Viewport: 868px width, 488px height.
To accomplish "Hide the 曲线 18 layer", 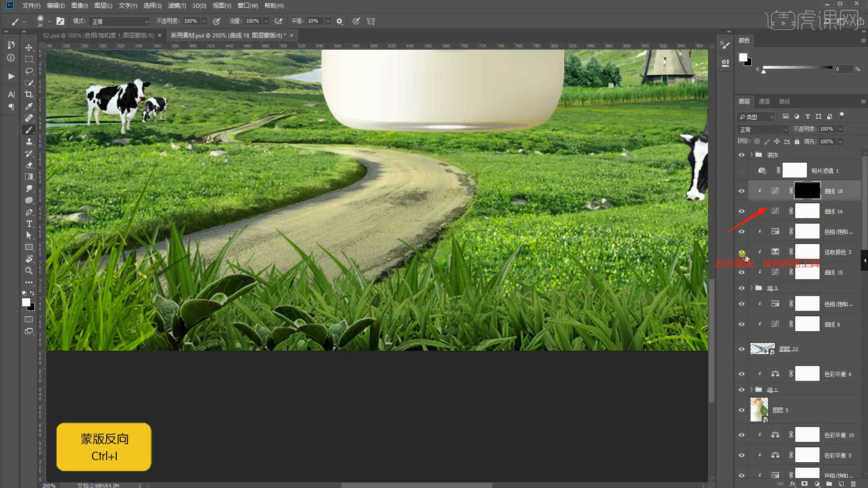I will (x=741, y=191).
